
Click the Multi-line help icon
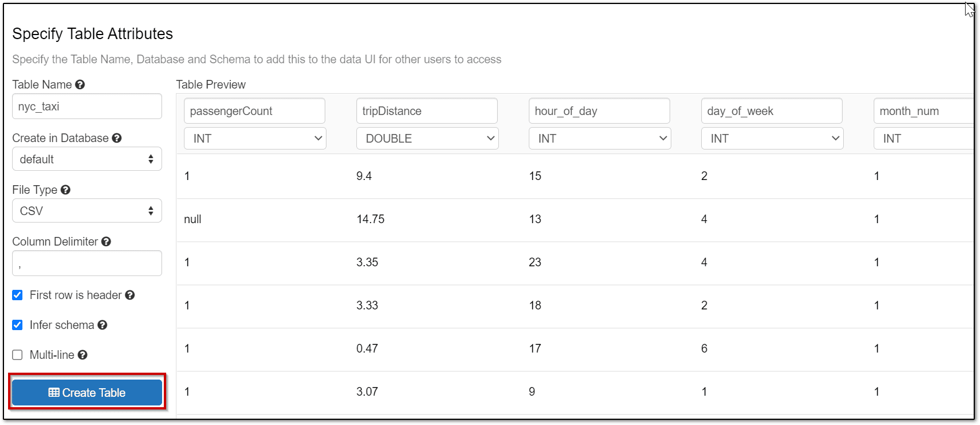(x=83, y=355)
